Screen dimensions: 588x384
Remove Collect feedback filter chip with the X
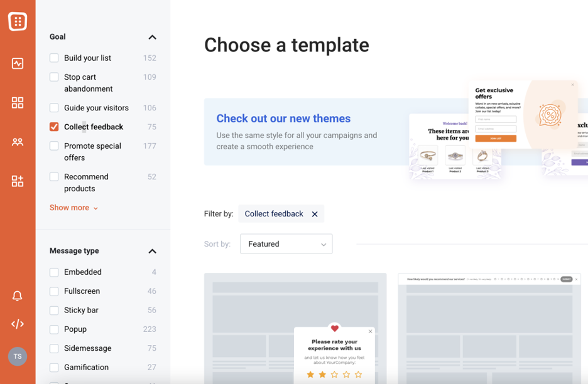pyautogui.click(x=315, y=214)
